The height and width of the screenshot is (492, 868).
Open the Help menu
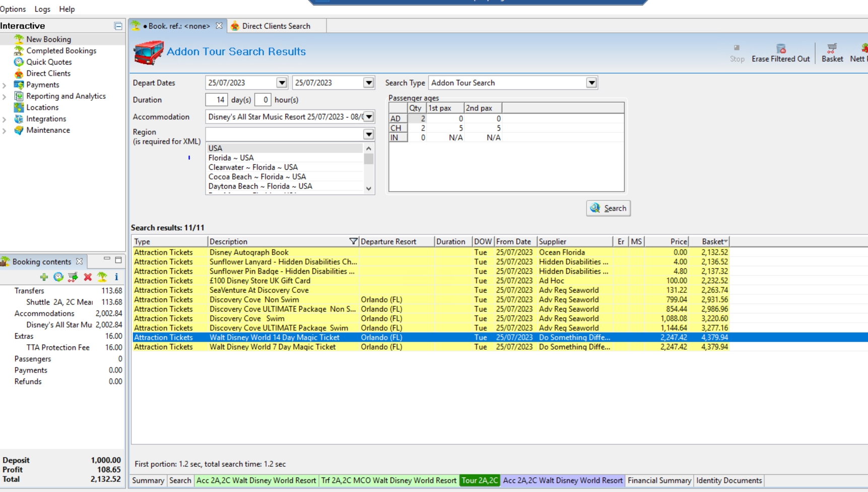[x=67, y=9]
